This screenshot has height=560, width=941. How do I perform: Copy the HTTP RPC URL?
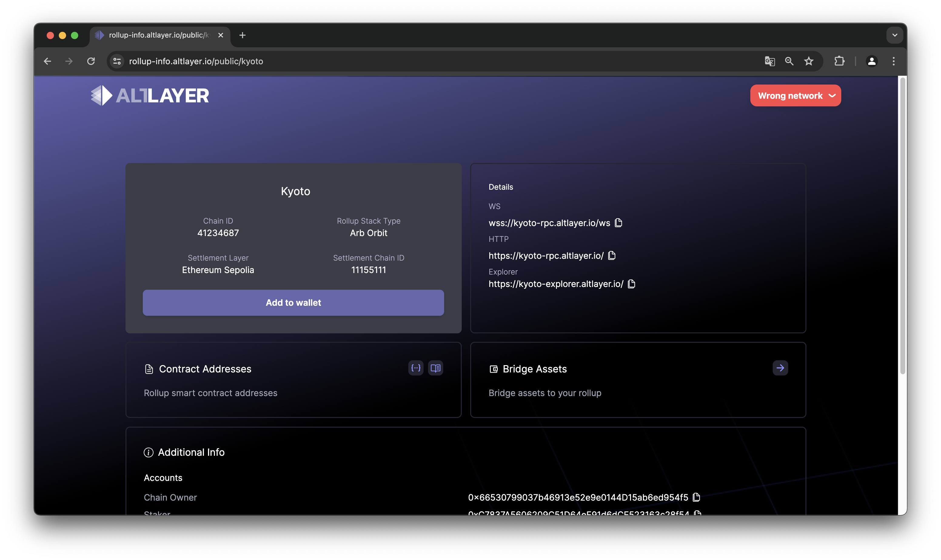tap(612, 255)
